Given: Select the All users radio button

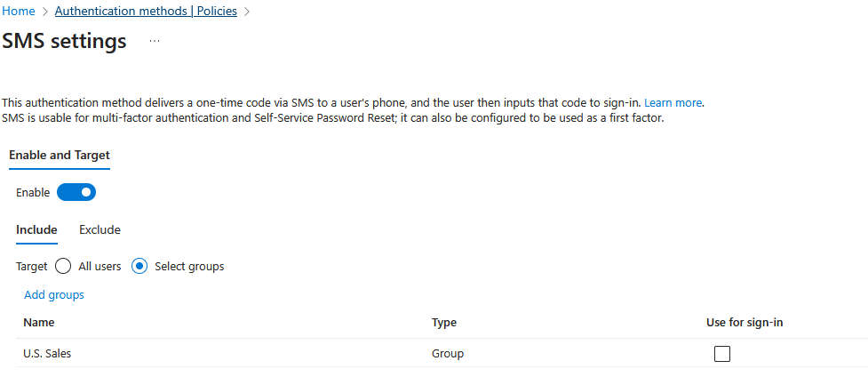Looking at the screenshot, I should pos(63,266).
